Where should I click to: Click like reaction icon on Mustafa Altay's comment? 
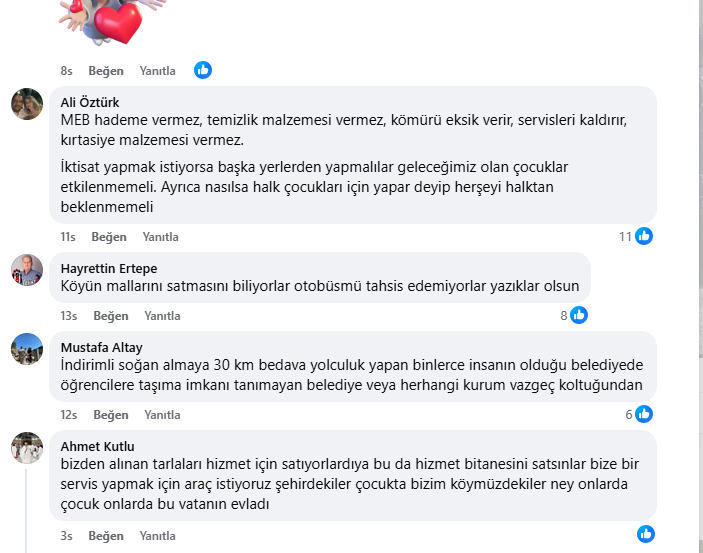tap(644, 414)
